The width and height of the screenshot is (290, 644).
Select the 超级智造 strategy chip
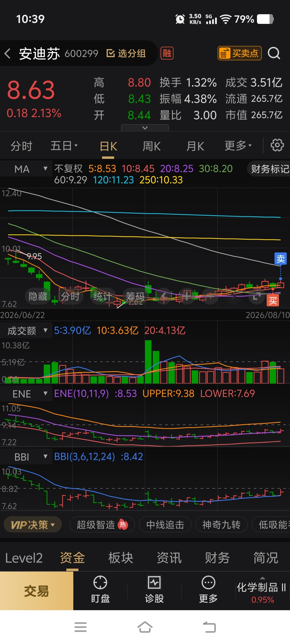102,525
